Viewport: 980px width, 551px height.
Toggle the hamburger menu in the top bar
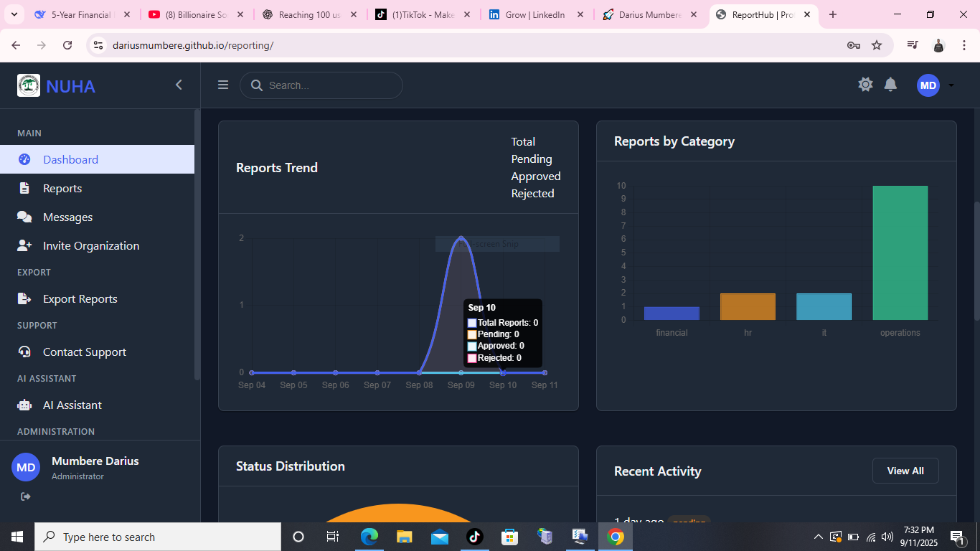(x=223, y=85)
